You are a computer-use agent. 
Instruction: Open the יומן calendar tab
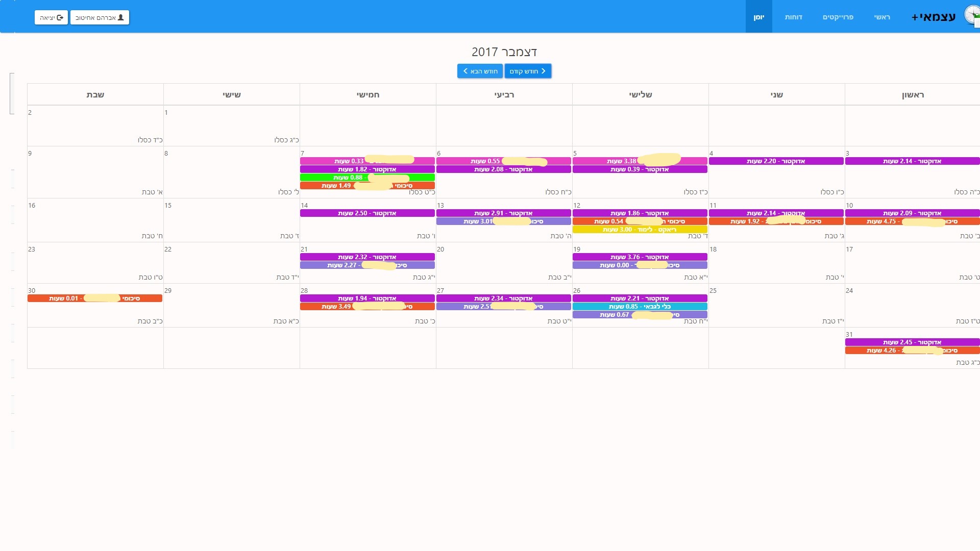tap(758, 17)
